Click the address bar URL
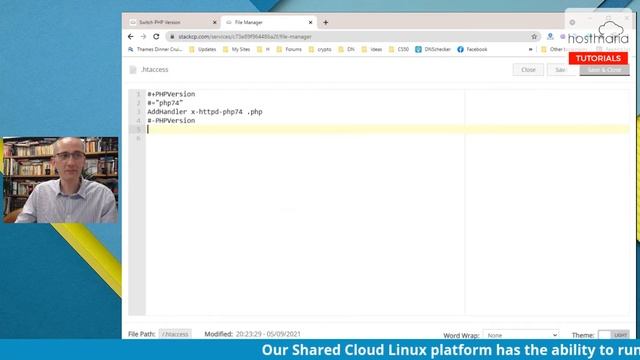The image size is (640, 360). tap(245, 37)
